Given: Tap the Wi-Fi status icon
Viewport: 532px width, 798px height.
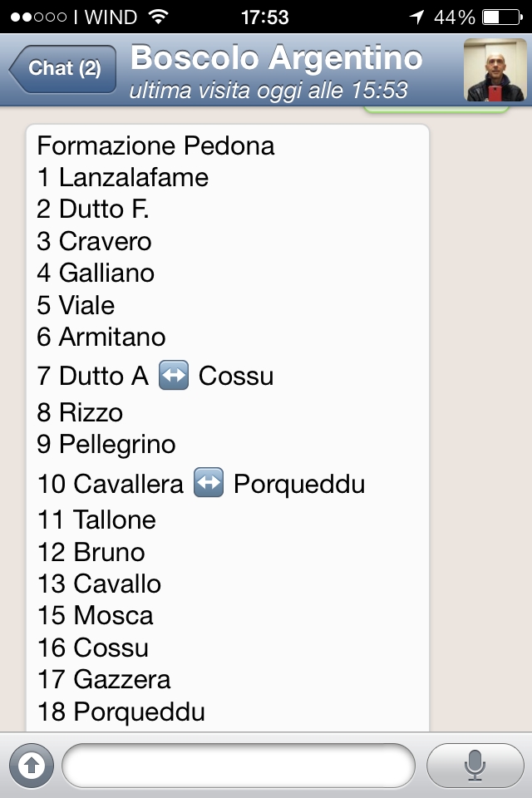Looking at the screenshot, I should point(159,17).
